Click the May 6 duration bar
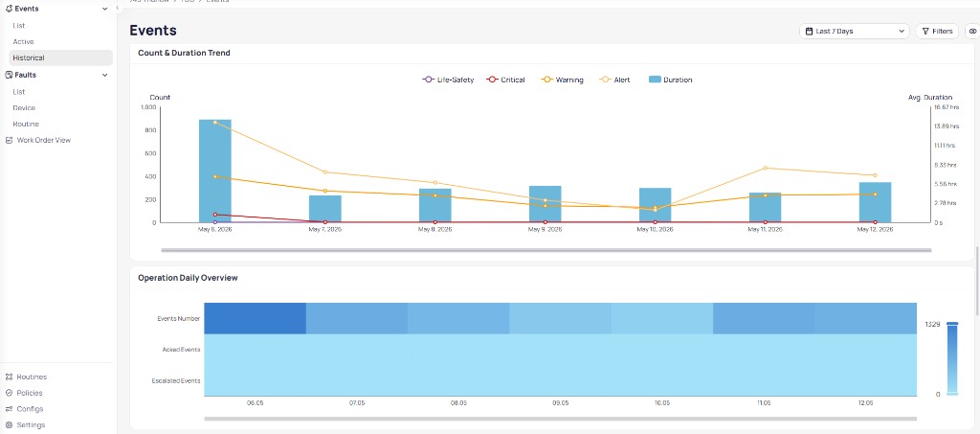This screenshot has width=980, height=434. click(215, 171)
